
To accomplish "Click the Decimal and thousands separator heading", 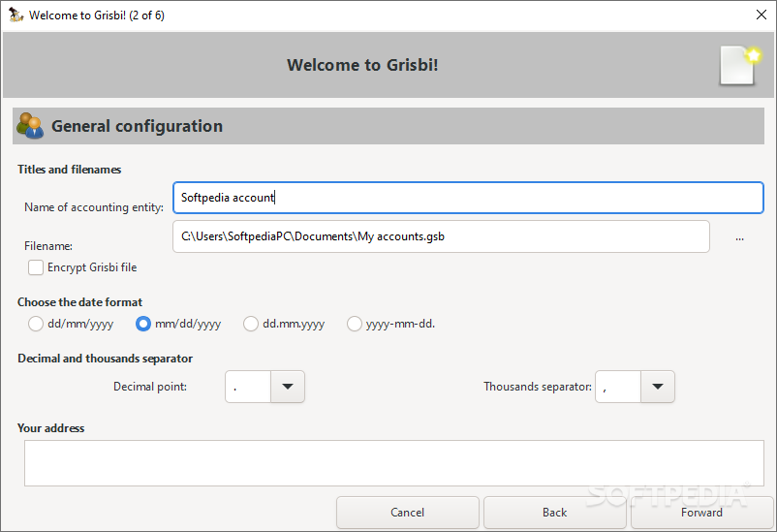I will tap(105, 359).
